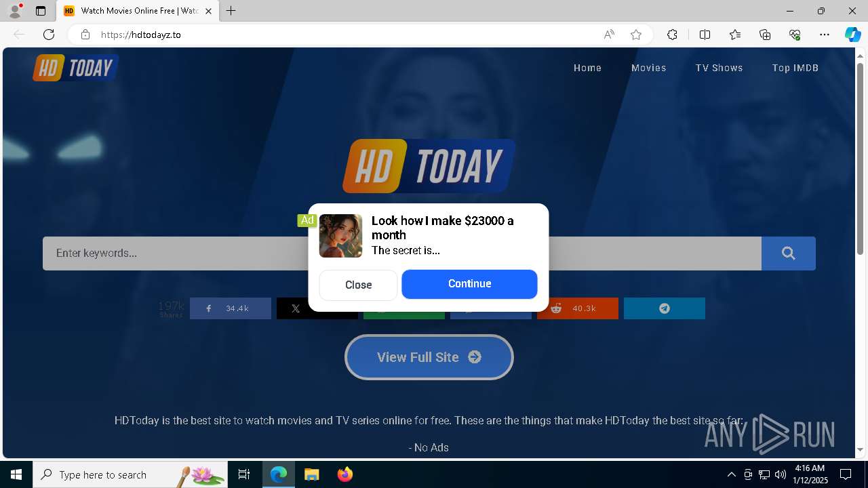The width and height of the screenshot is (868, 488).
Task: Click the scrollbar down arrow
Action: coord(861,449)
